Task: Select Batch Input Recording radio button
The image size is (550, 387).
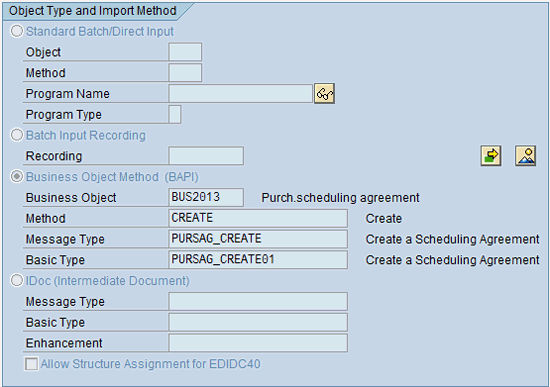Action: [16, 135]
